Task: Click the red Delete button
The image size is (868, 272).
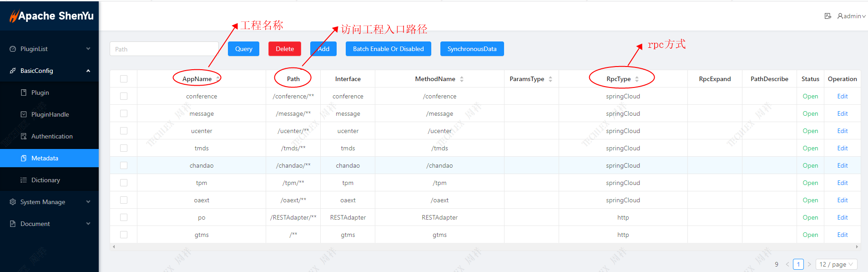Action: tap(285, 49)
